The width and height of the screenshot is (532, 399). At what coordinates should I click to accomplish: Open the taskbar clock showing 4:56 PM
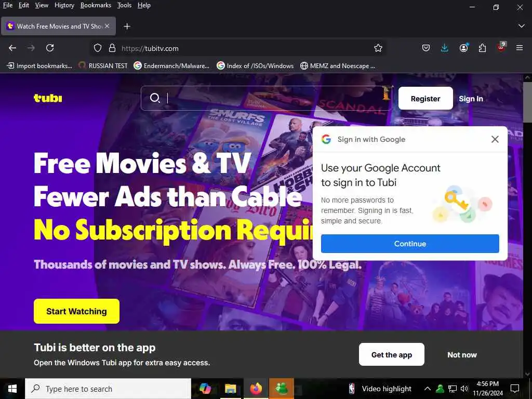point(487,389)
